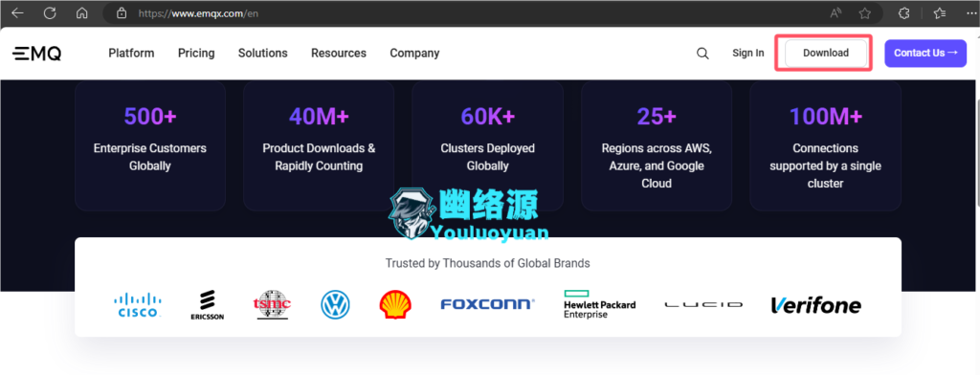Open the Platform menu
This screenshot has width=980, height=375.
(131, 54)
